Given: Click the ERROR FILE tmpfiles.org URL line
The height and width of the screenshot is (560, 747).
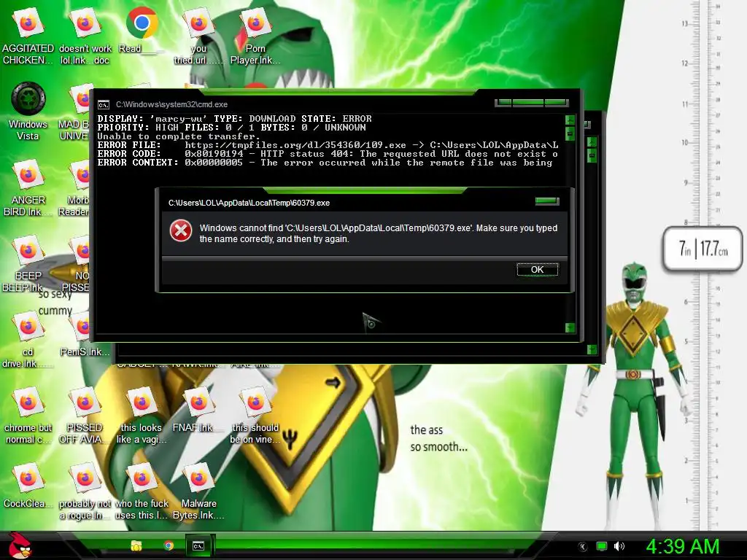Looking at the screenshot, I should tap(328, 145).
